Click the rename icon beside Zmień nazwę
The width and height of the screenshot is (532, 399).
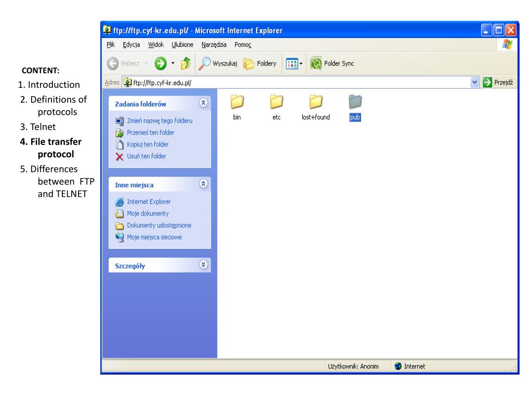click(119, 121)
